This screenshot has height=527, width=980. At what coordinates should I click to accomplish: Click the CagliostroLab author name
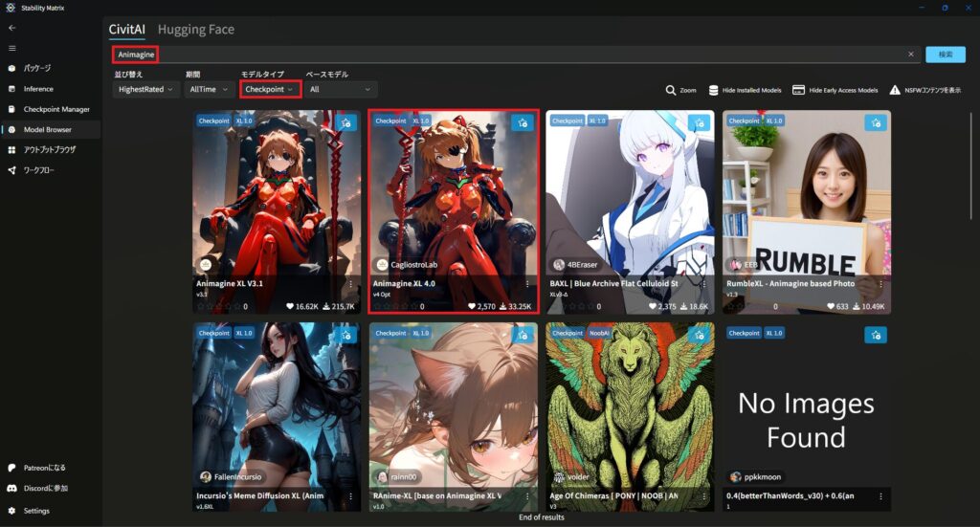click(413, 265)
